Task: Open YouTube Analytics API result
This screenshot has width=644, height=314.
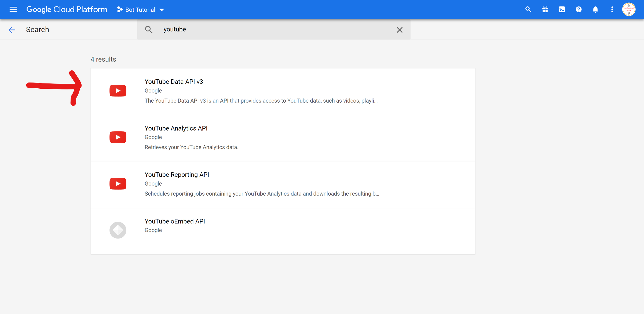Action: pos(176,128)
